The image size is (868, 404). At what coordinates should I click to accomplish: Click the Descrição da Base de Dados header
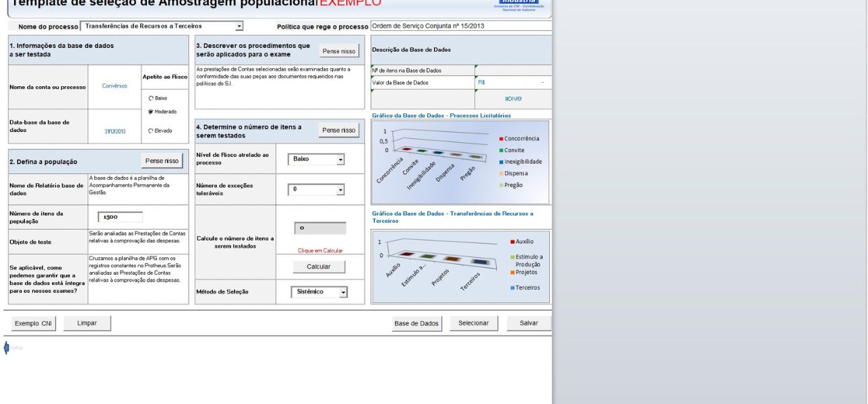click(x=411, y=49)
